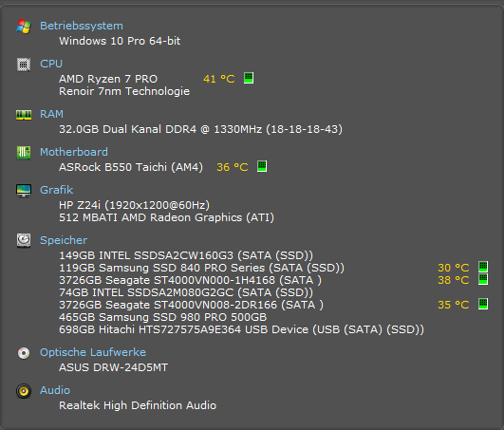
Task: Click the Windows logo icon beside Betriebssystem
Action: click(24, 26)
